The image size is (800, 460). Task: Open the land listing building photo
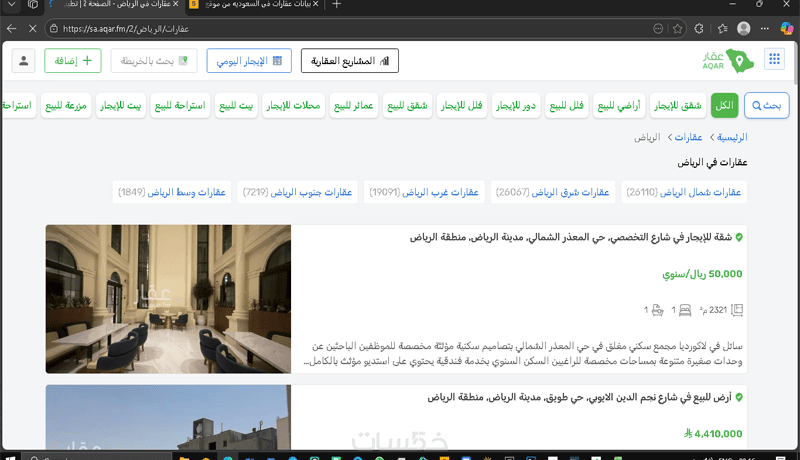coord(168,417)
